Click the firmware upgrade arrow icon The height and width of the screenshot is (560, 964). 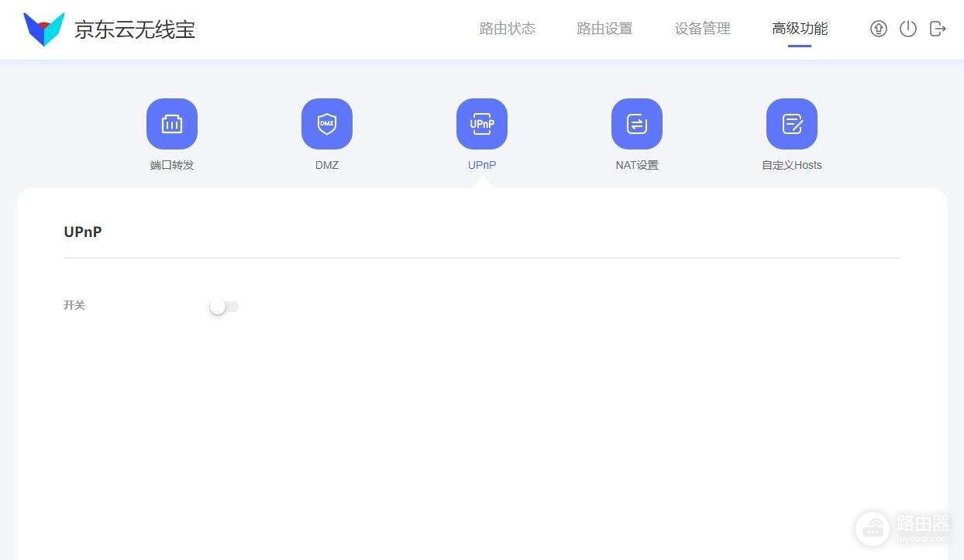click(878, 29)
